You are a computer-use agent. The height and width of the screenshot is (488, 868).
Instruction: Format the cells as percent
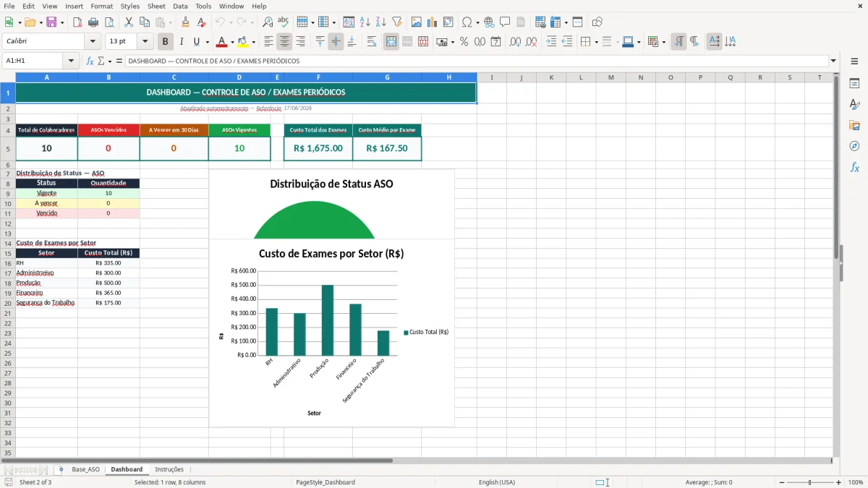[x=464, y=42]
